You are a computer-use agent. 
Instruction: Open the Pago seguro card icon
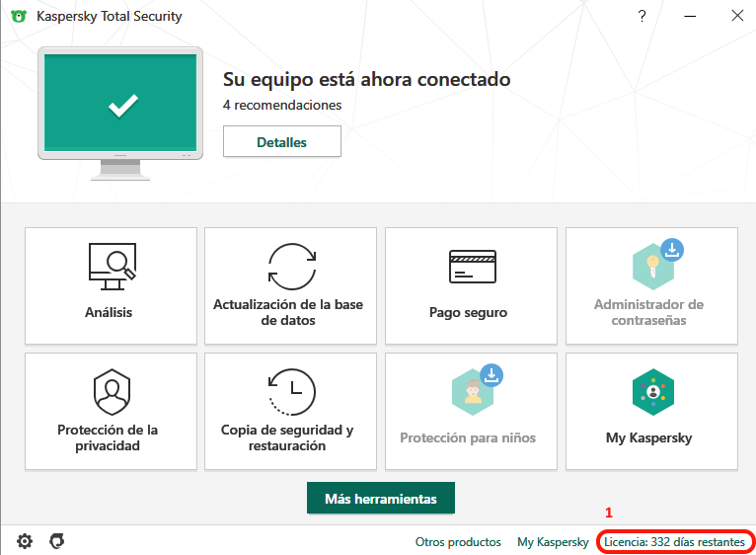click(472, 267)
